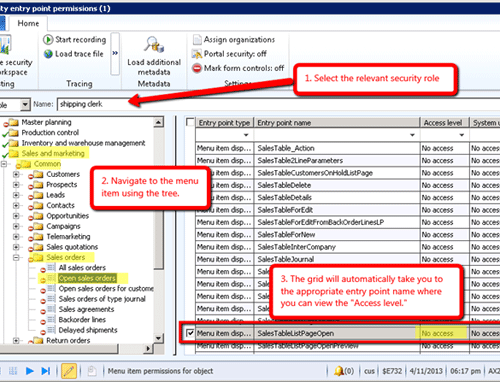Select Sales orders of type journal item
This screenshot has height=382, width=500.
[102, 299]
